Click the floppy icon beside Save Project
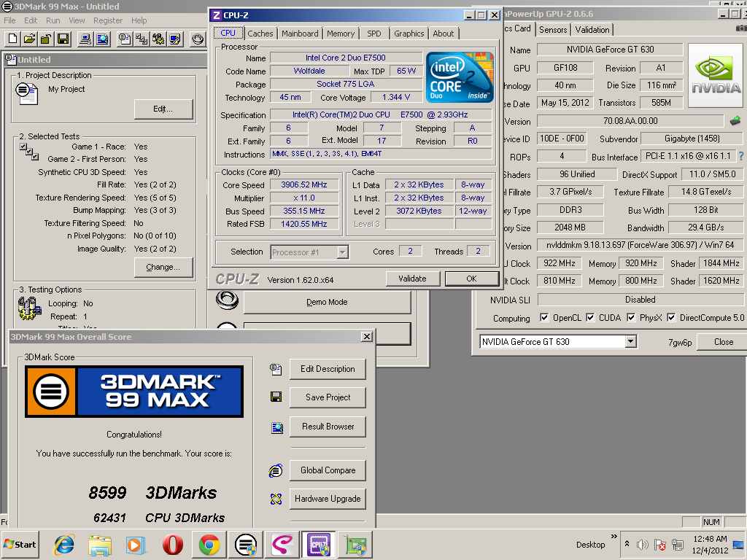This screenshot has height=560, width=747. [x=276, y=397]
